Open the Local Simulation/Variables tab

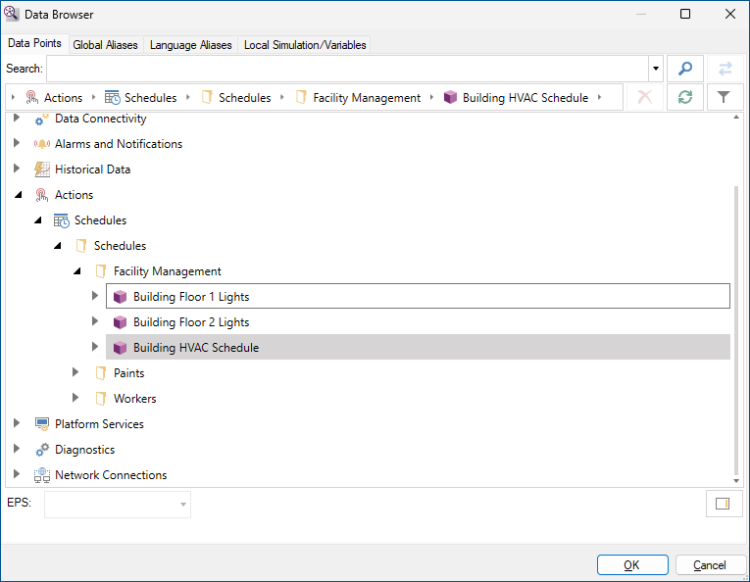tap(305, 45)
